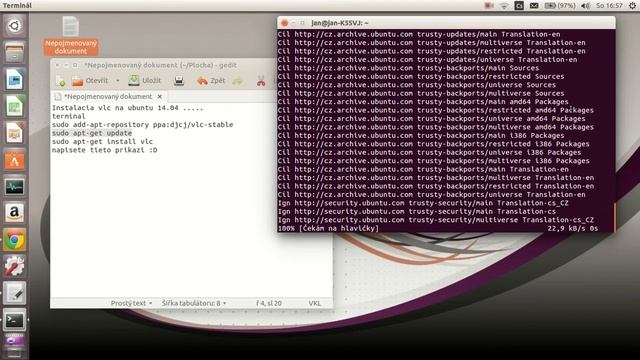Click line 'sudo apt-get install vlc'

pos(102,142)
